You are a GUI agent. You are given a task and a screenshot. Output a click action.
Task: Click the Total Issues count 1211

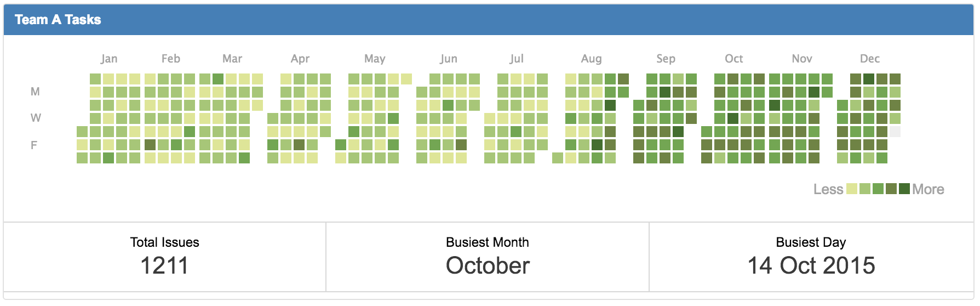click(x=164, y=265)
